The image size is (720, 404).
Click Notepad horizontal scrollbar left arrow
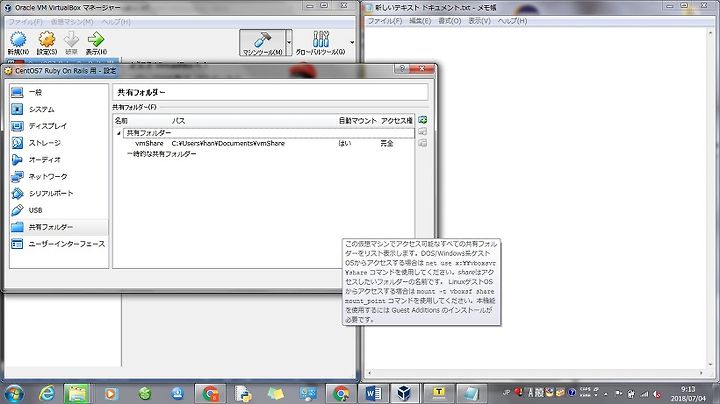coord(370,373)
